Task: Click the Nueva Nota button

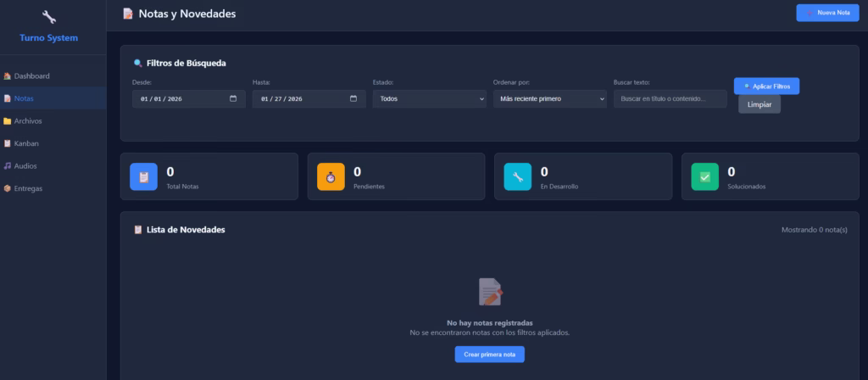Action: pyautogui.click(x=826, y=13)
